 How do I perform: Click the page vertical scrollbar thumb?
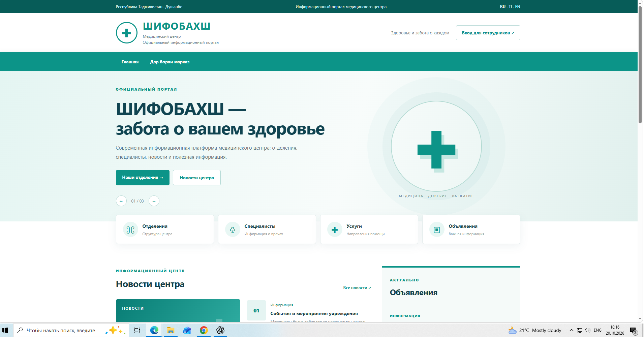(640, 64)
